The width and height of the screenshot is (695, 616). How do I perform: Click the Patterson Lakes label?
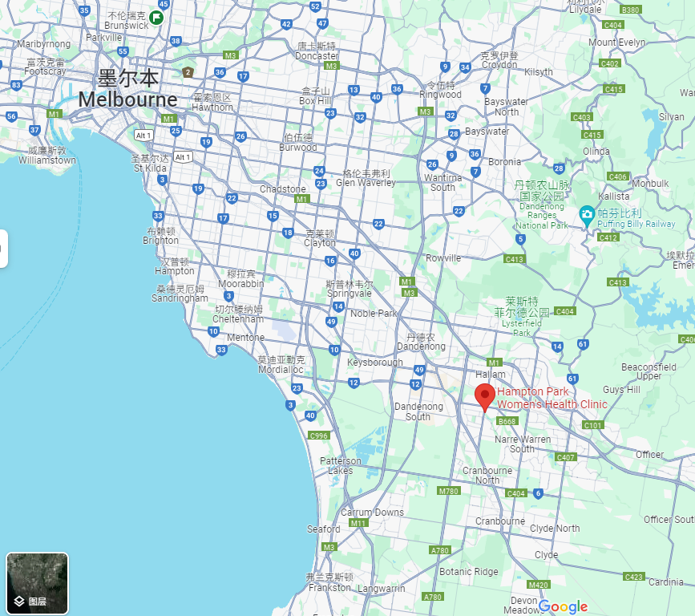coord(341,466)
